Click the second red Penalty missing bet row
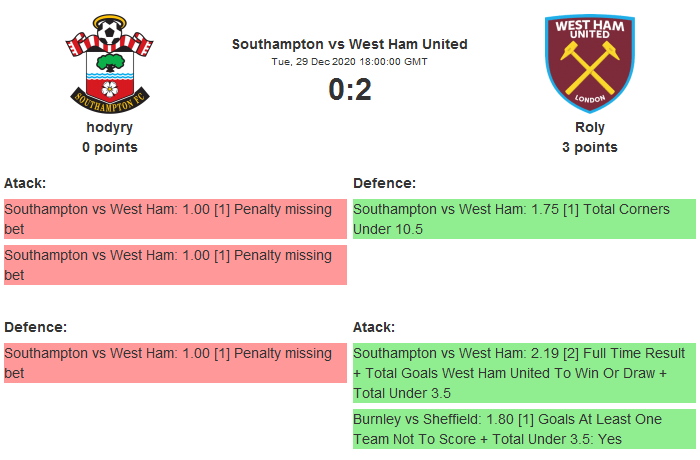The height and width of the screenshot is (460, 700). [x=174, y=265]
